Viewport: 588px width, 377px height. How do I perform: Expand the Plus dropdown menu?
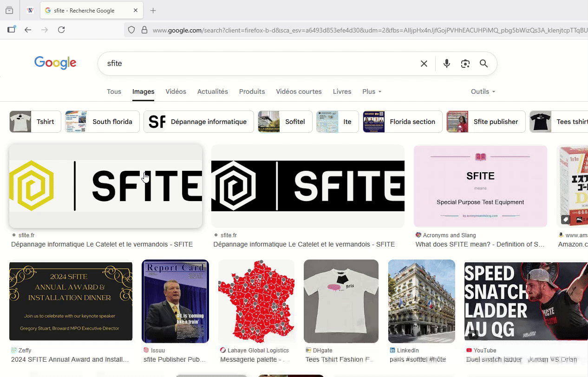pos(372,91)
